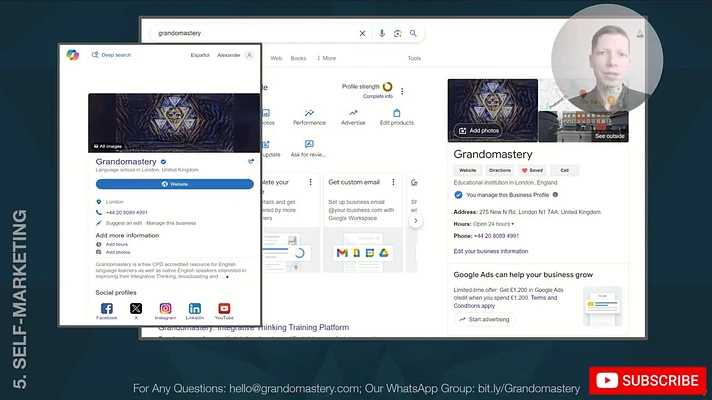
Task: Open Google Lens image search icon
Action: coord(397,33)
